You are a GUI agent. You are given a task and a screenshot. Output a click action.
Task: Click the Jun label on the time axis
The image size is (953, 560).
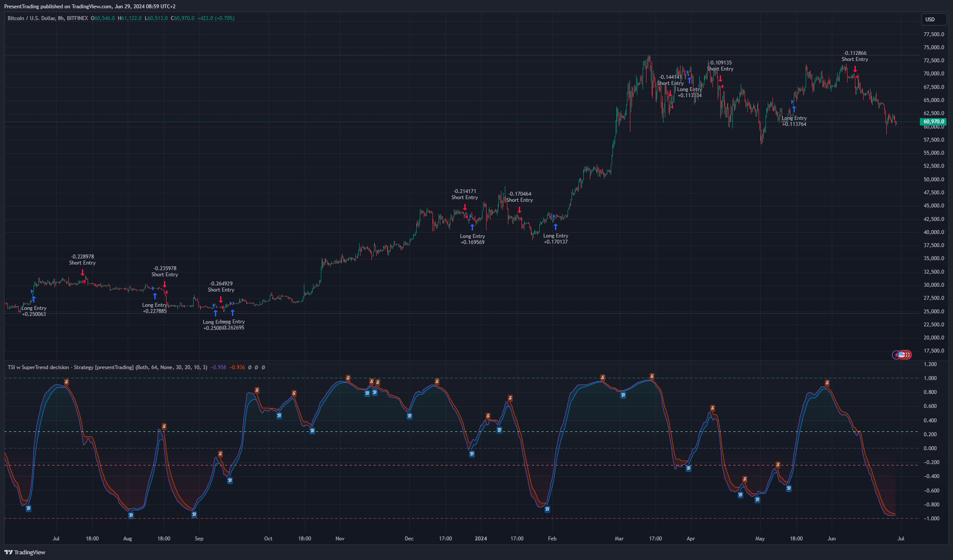[x=832, y=539]
